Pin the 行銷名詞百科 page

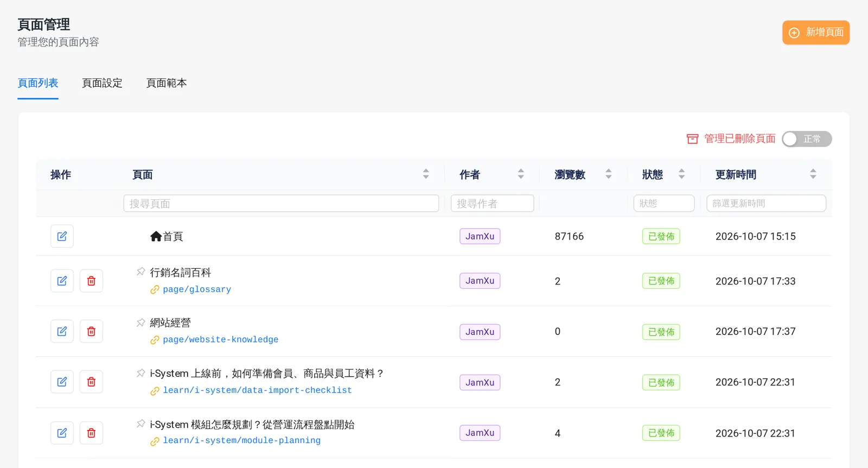click(141, 271)
